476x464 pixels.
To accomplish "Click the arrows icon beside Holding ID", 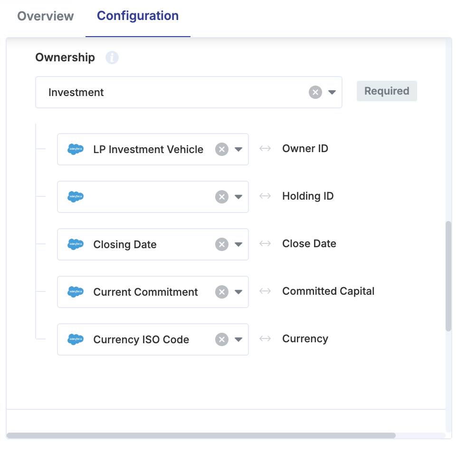I will coord(265,196).
